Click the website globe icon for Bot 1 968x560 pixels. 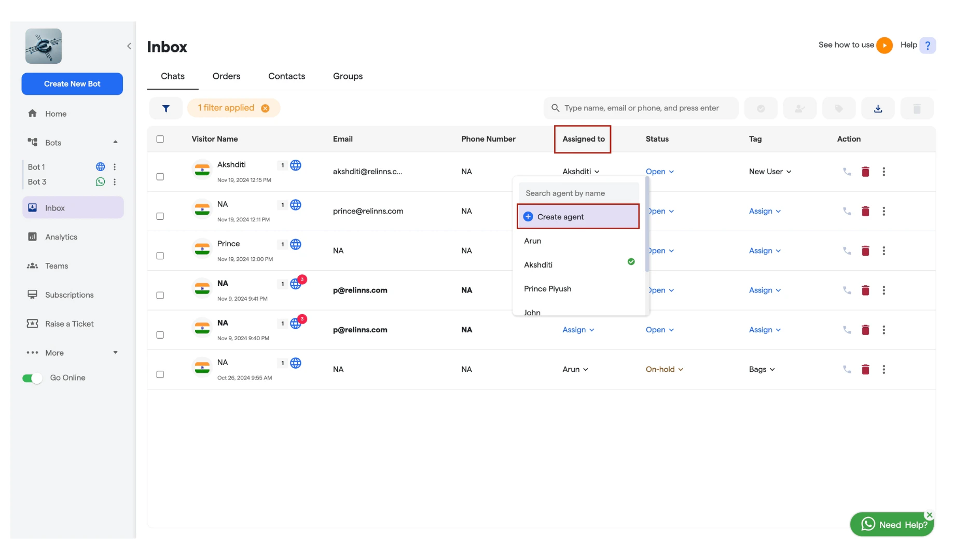tap(101, 167)
